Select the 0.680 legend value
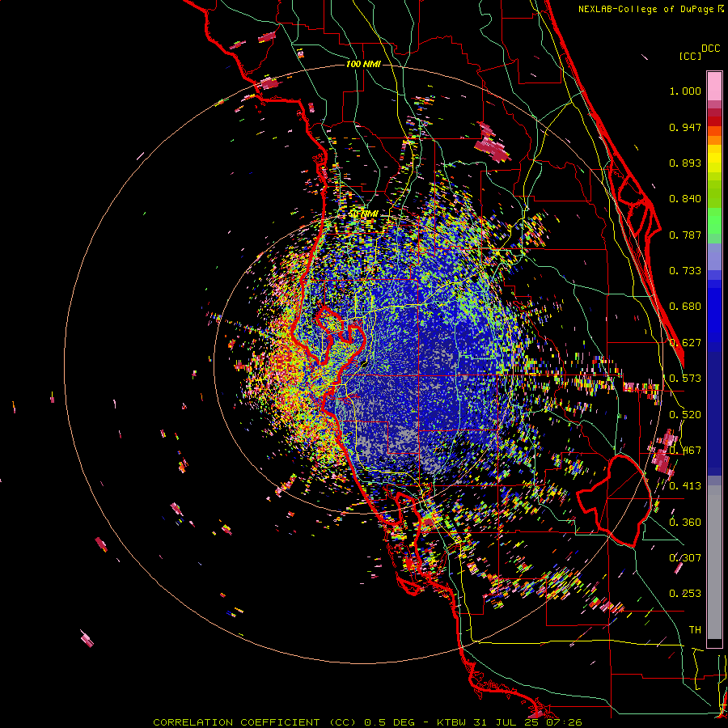This screenshot has width=728, height=728. (685, 307)
